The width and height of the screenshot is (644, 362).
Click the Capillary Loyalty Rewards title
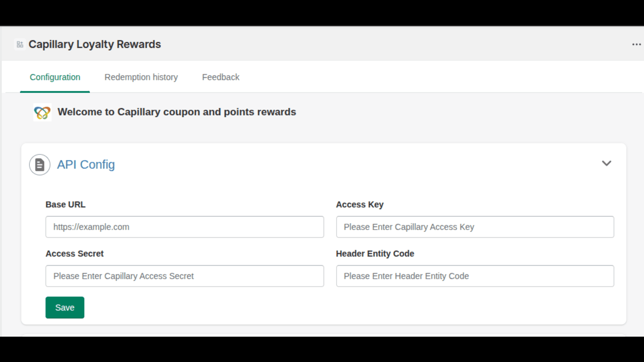tap(95, 44)
